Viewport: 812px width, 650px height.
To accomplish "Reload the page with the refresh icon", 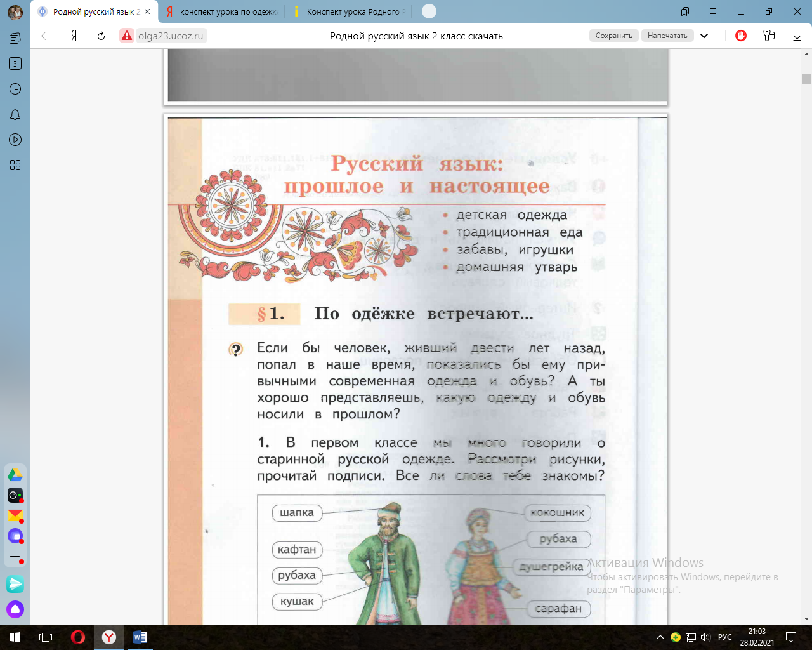I will pyautogui.click(x=101, y=36).
